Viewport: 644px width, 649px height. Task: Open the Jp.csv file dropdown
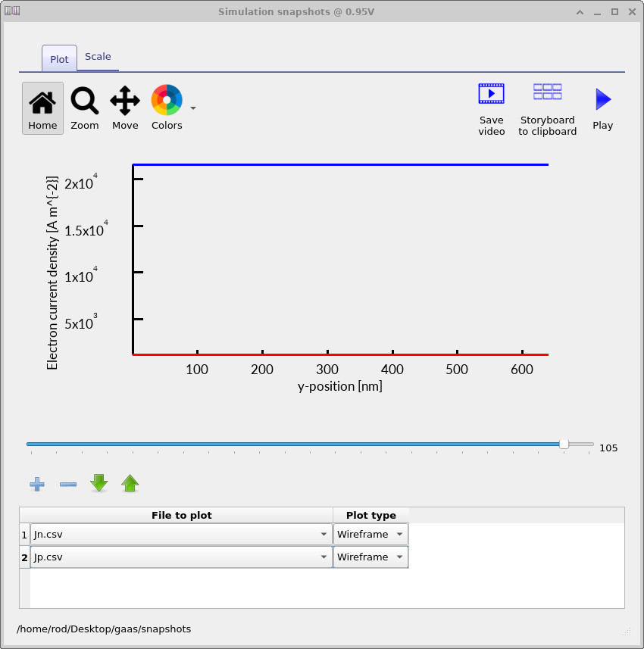[181, 557]
